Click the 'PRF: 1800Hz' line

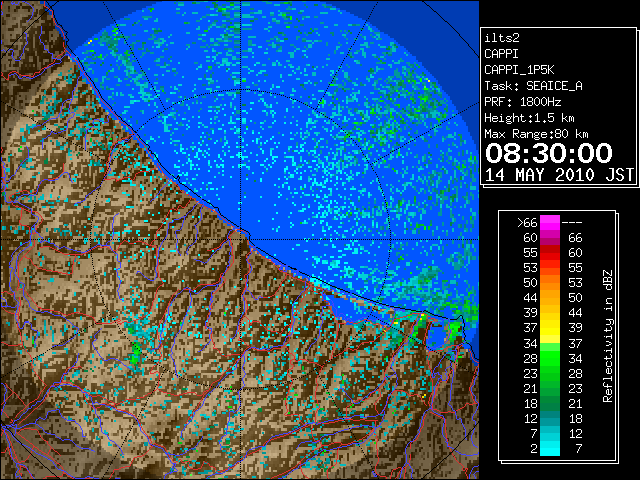coord(522,102)
